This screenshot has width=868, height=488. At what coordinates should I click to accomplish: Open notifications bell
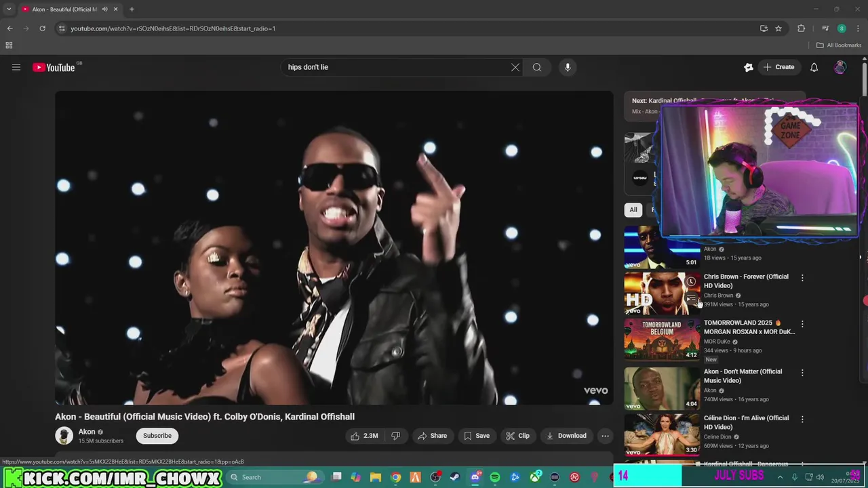click(814, 67)
